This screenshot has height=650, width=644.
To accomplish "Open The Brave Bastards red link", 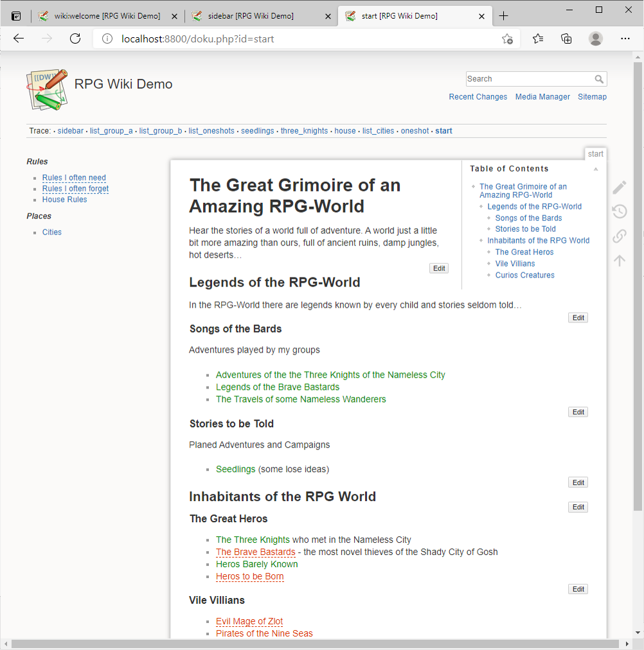I will (255, 552).
